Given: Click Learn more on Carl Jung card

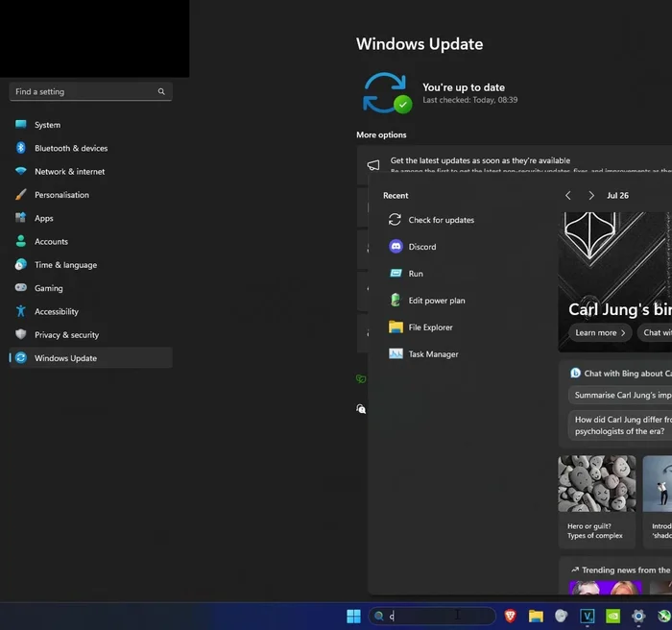Looking at the screenshot, I should click(x=600, y=333).
